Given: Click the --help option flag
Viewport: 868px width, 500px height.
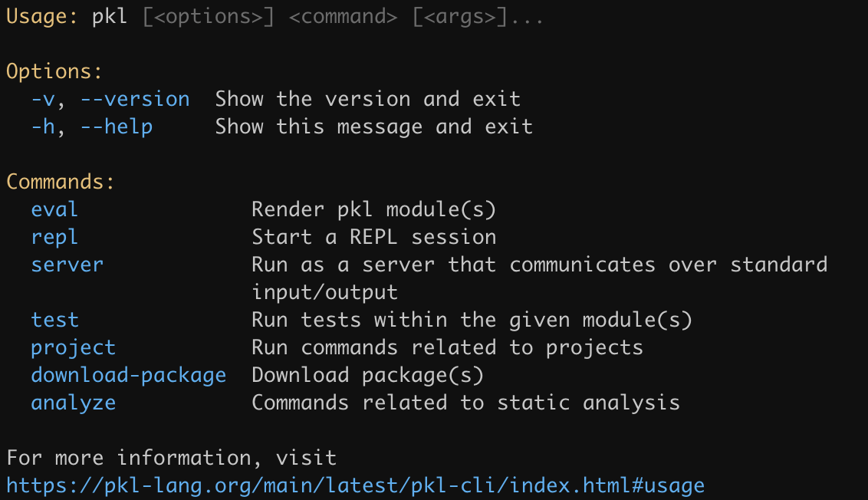Looking at the screenshot, I should point(117,127).
